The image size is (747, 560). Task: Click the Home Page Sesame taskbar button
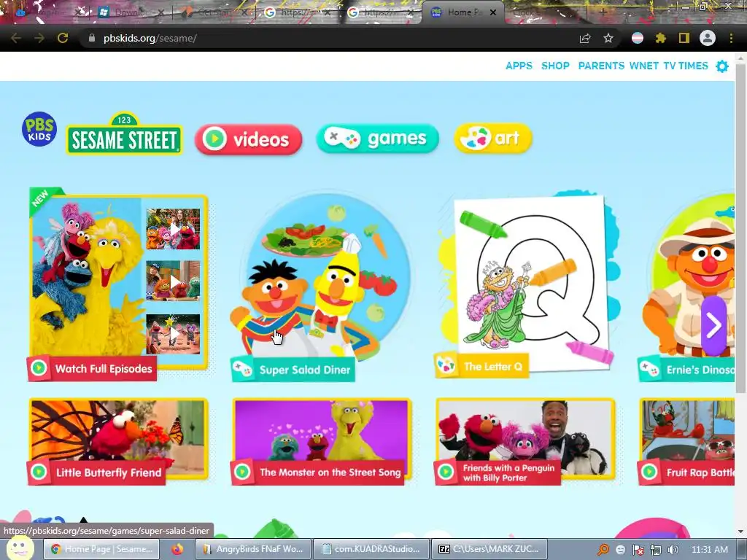[x=101, y=549]
